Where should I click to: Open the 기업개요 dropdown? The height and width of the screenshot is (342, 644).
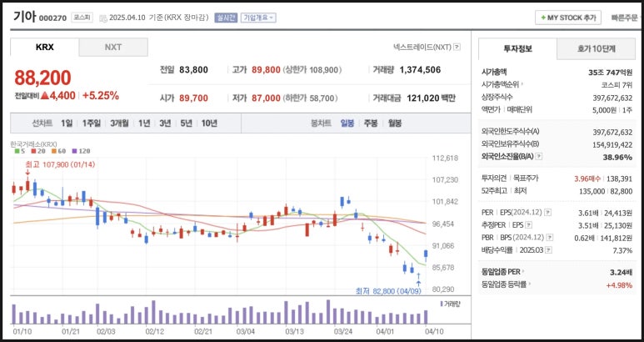coord(258,18)
